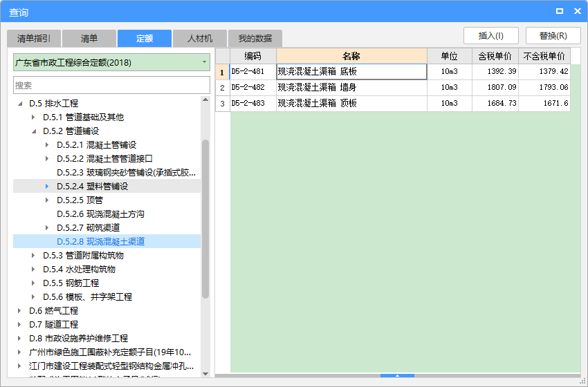Select code cell D5-2-483
The image size is (588, 387).
point(253,104)
